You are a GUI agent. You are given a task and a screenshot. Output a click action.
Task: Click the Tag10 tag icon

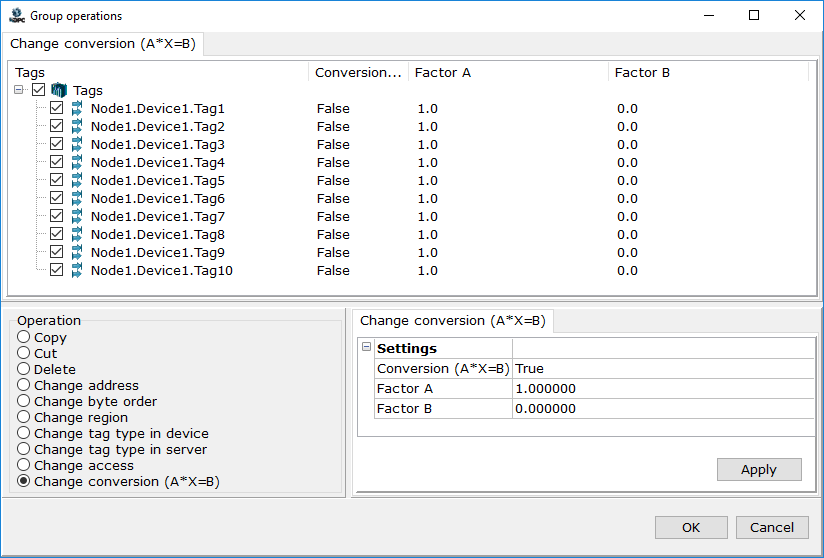(x=77, y=271)
